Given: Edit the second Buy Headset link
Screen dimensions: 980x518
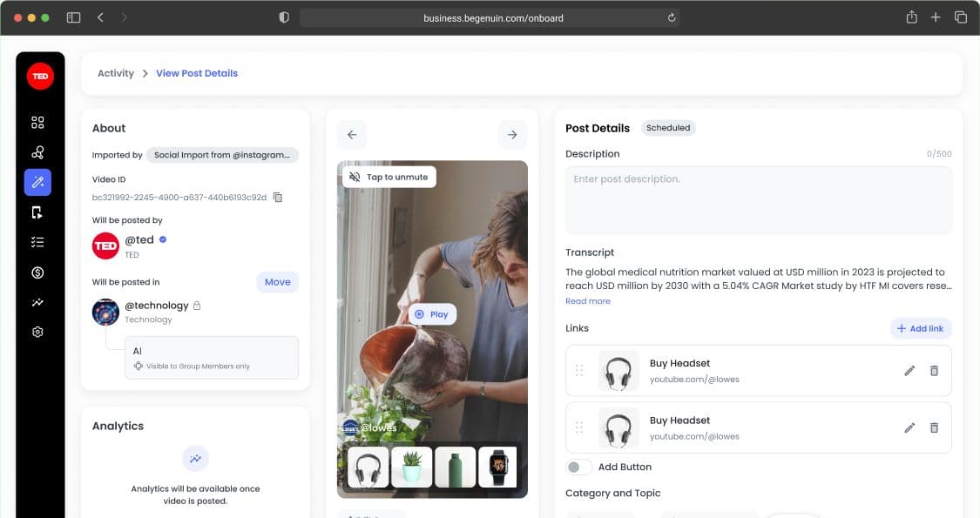Looking at the screenshot, I should point(909,427).
